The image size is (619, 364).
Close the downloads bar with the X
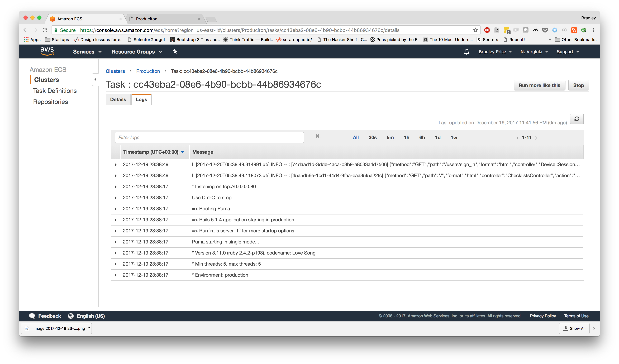[594, 328]
